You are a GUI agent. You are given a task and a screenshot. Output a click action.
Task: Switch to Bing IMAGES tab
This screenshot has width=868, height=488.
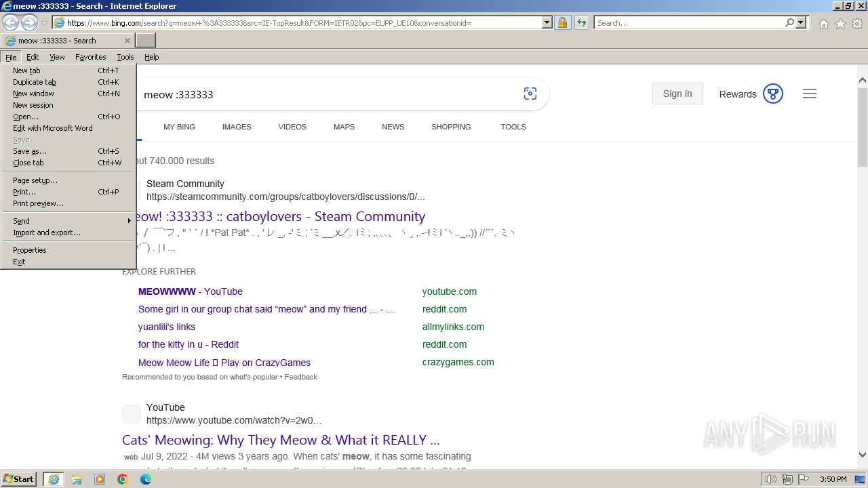coord(237,127)
